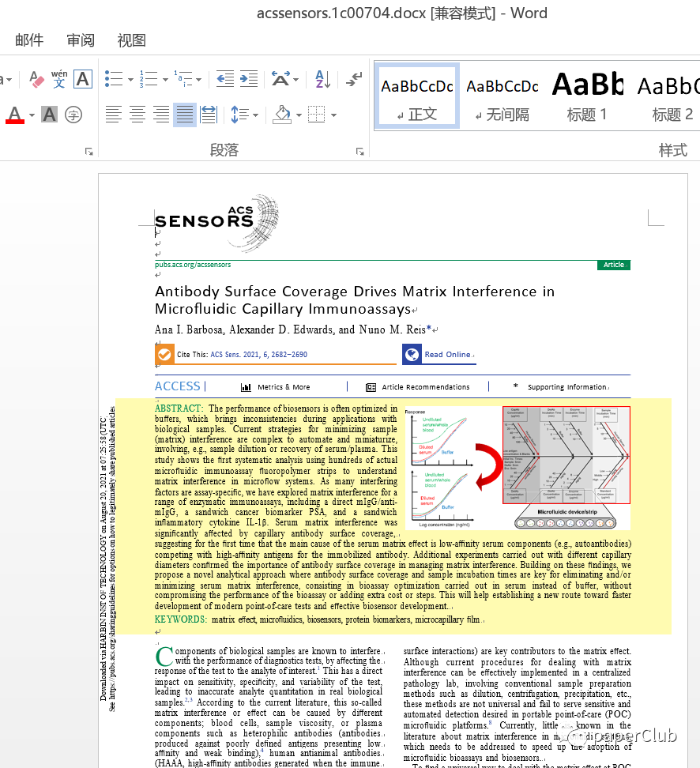
Task: Align text right
Action: pos(161,115)
